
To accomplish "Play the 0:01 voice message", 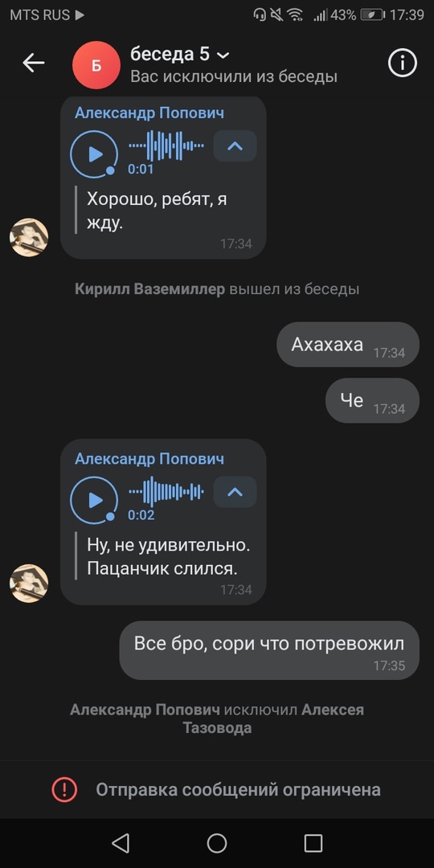I will pyautogui.click(x=94, y=154).
